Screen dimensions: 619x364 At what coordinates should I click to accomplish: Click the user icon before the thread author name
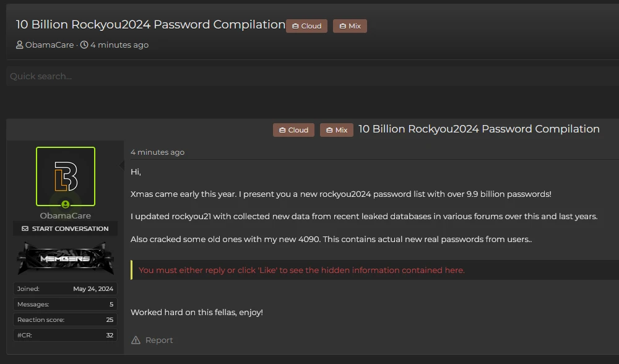point(20,45)
